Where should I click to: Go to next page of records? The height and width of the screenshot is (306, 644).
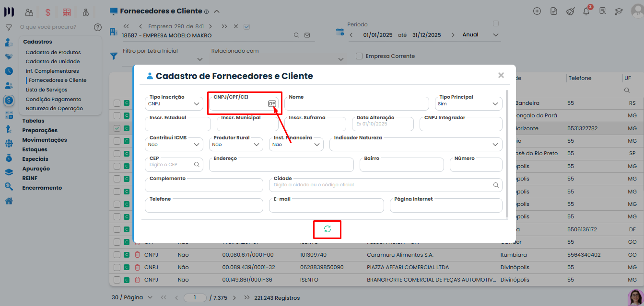(x=234, y=298)
